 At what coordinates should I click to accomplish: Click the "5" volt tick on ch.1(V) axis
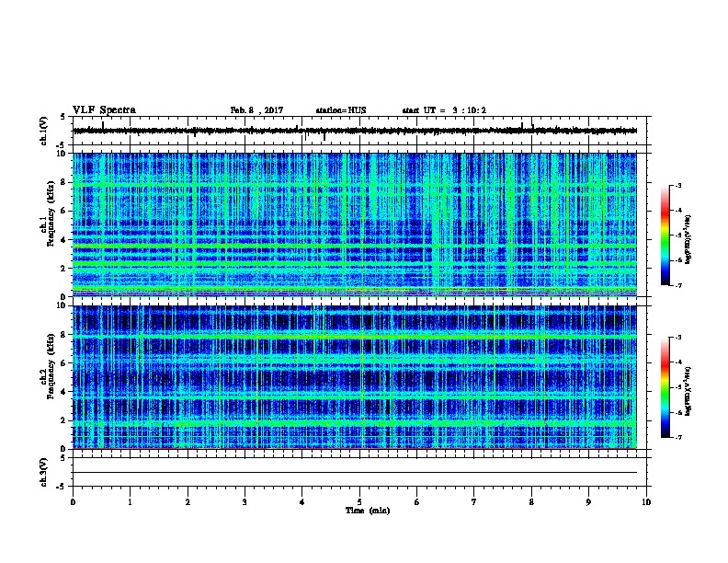pos(63,117)
